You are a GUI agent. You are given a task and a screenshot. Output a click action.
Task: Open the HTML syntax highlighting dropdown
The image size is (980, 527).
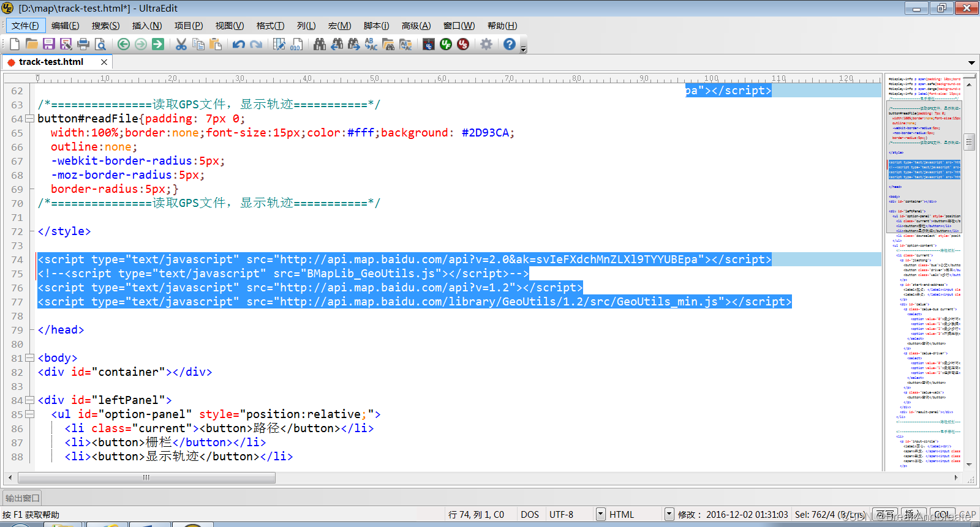[x=669, y=514]
